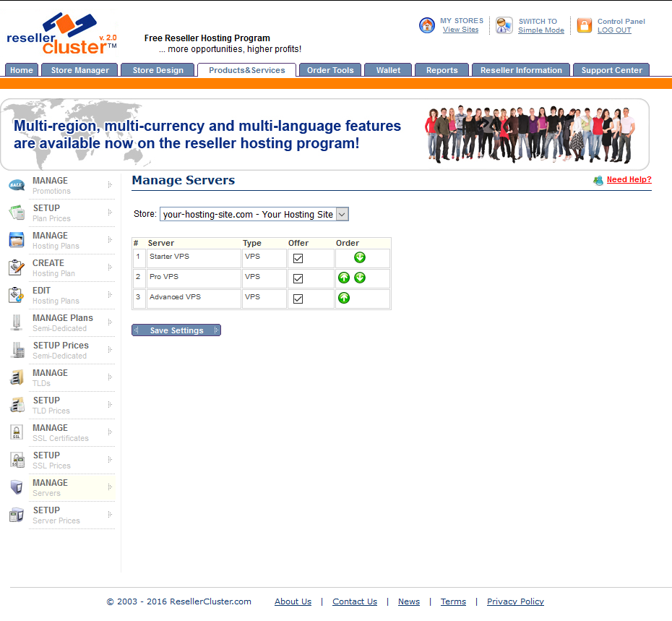
Task: Open the About Us footer link
Action: pos(293,601)
